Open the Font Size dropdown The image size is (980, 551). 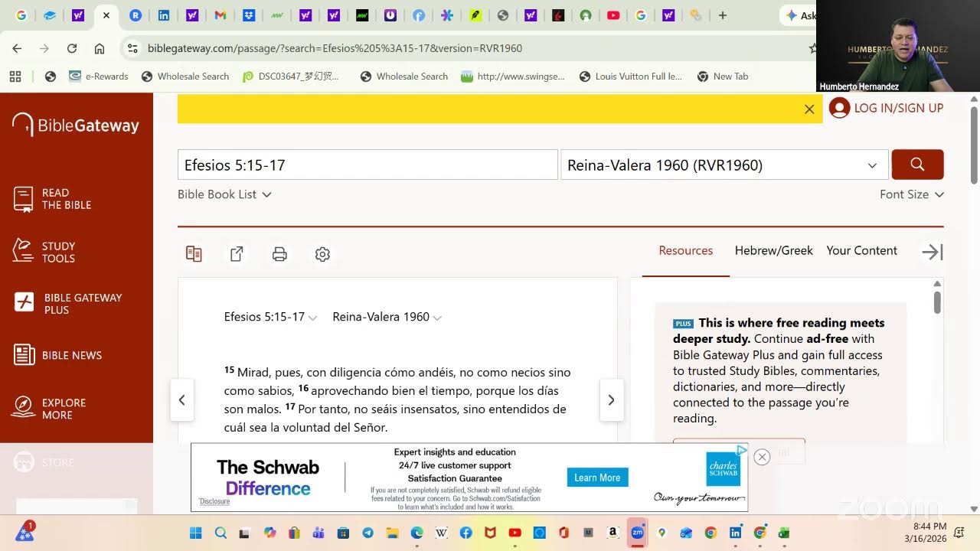tap(912, 194)
